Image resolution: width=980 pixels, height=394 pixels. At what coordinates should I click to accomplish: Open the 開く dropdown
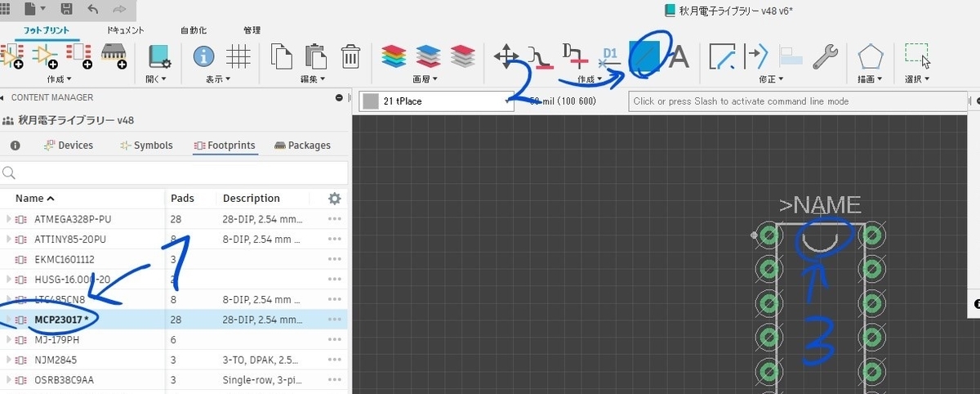pyautogui.click(x=157, y=79)
